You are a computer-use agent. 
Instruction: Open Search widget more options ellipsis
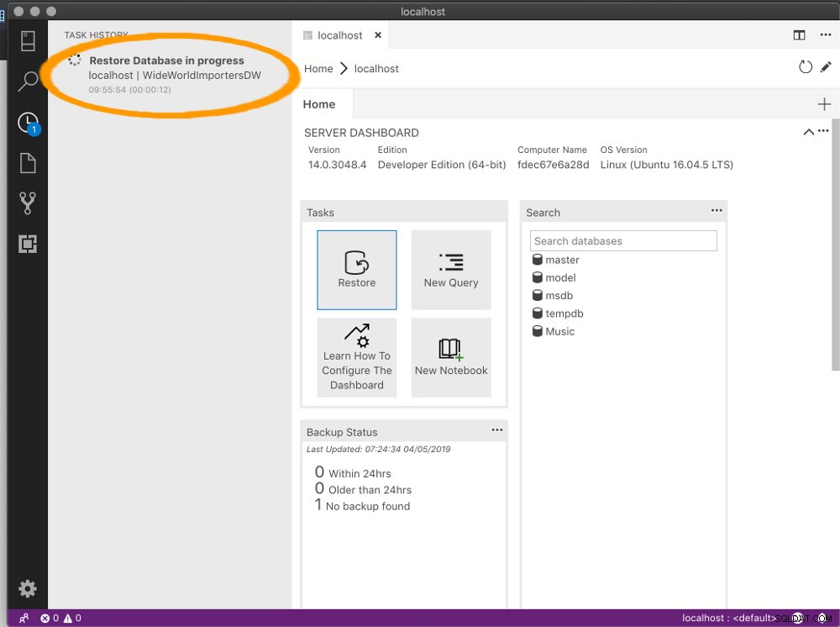click(717, 210)
